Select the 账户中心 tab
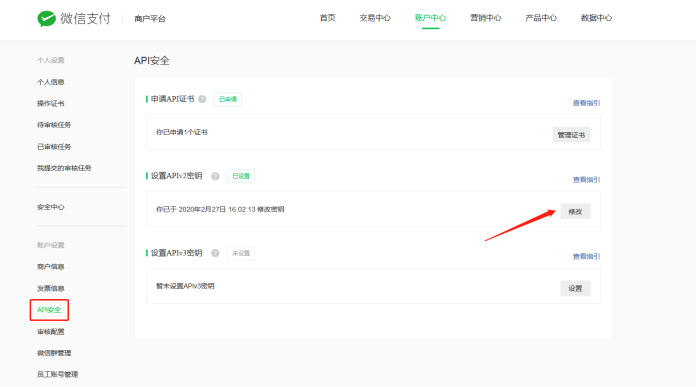The width and height of the screenshot is (697, 387). (430, 18)
